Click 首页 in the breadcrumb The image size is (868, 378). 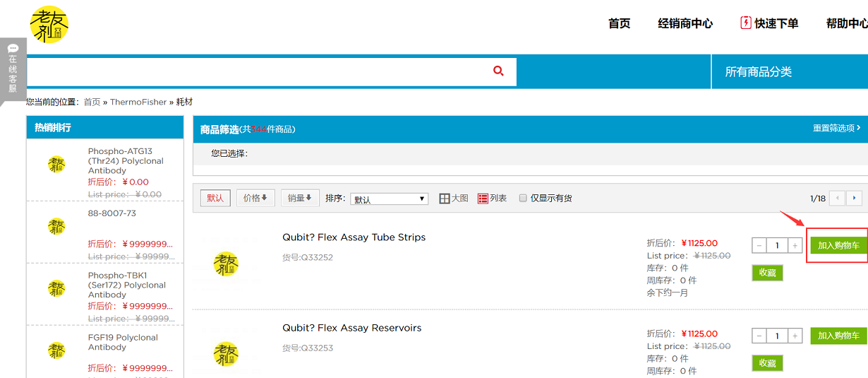tap(92, 102)
